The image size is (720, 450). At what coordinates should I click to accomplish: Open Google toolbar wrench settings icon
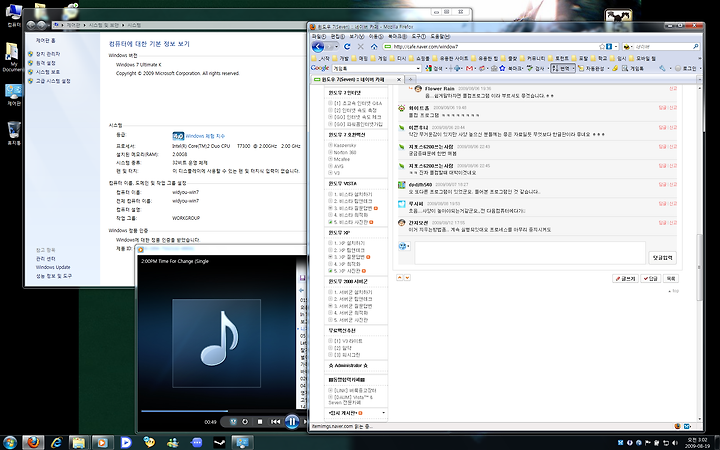coord(662,68)
